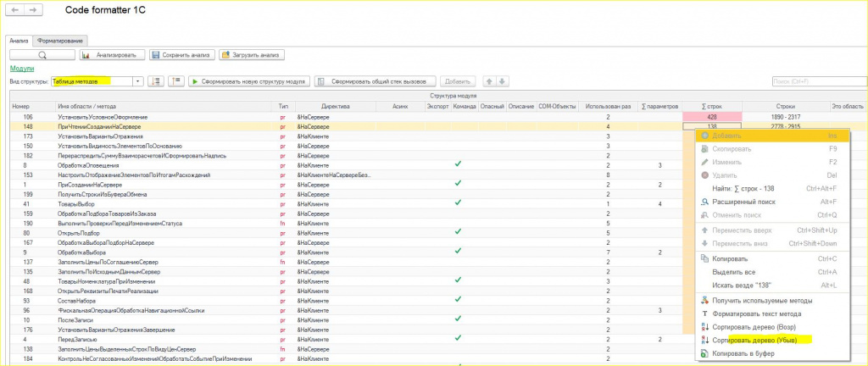This screenshot has height=366, width=868.
Task: Choose Найти: ∑ строк - 138
Action: tap(771, 189)
